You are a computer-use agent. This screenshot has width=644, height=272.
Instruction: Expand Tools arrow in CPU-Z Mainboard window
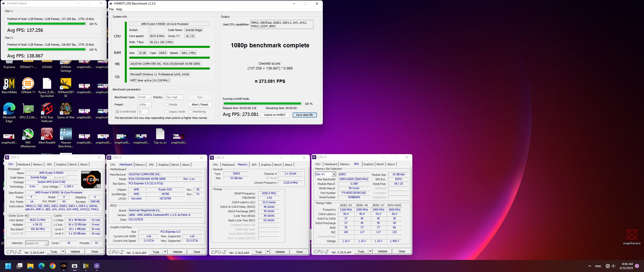pyautogui.click(x=165, y=252)
